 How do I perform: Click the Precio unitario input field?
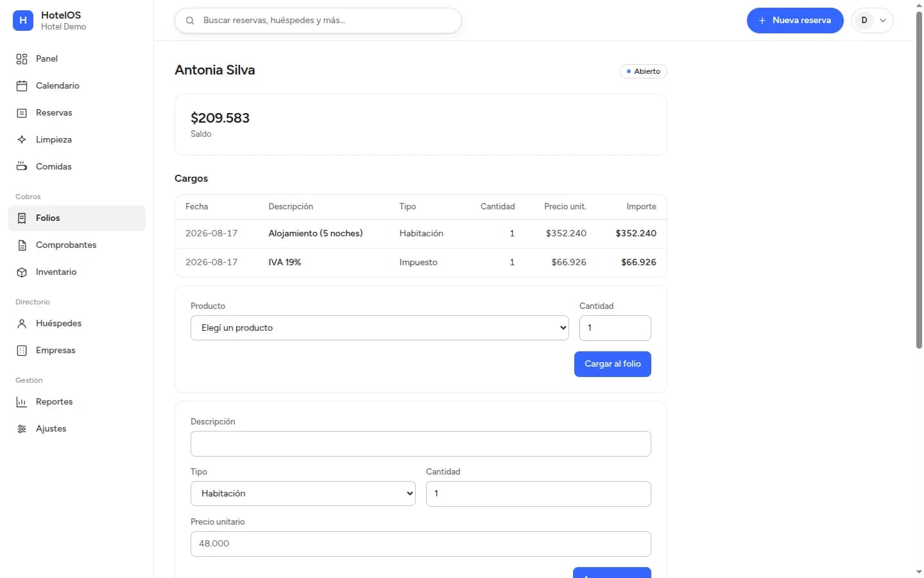pos(421,544)
